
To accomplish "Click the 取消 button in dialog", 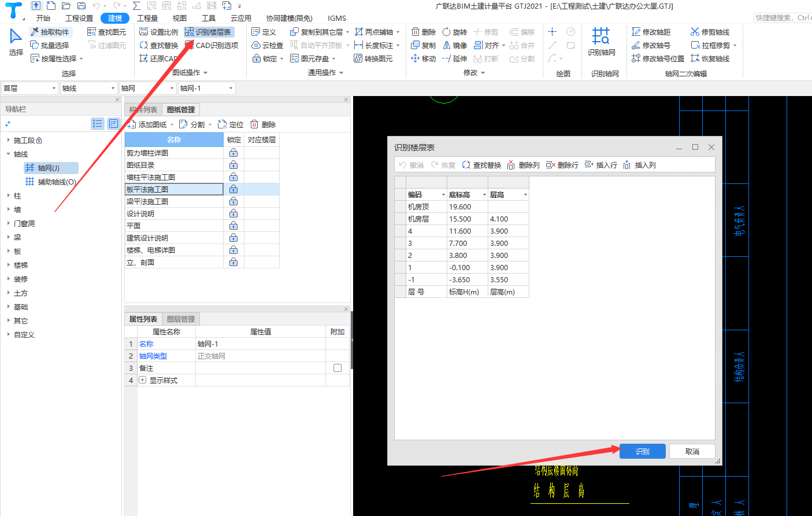I will click(692, 451).
